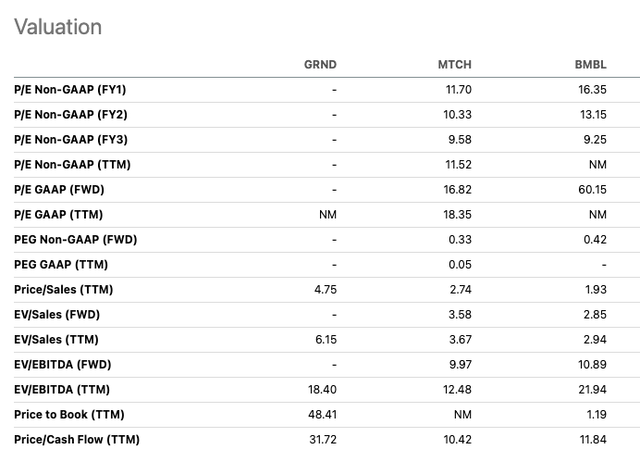
Task: Select the Valuation section heading
Action: click(x=58, y=27)
